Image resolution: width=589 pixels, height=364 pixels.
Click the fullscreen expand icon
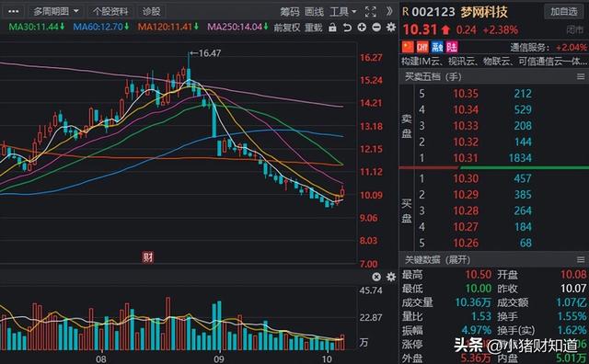tap(371, 12)
